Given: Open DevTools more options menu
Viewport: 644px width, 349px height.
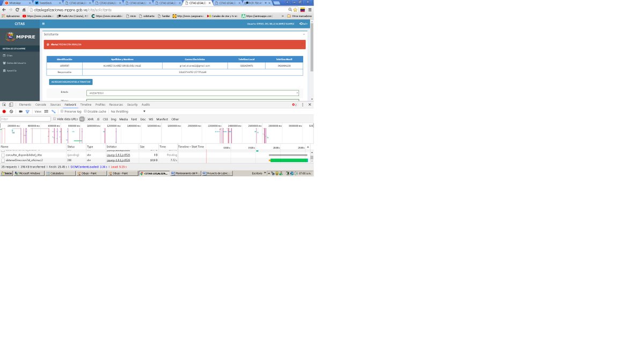Looking at the screenshot, I should [303, 105].
